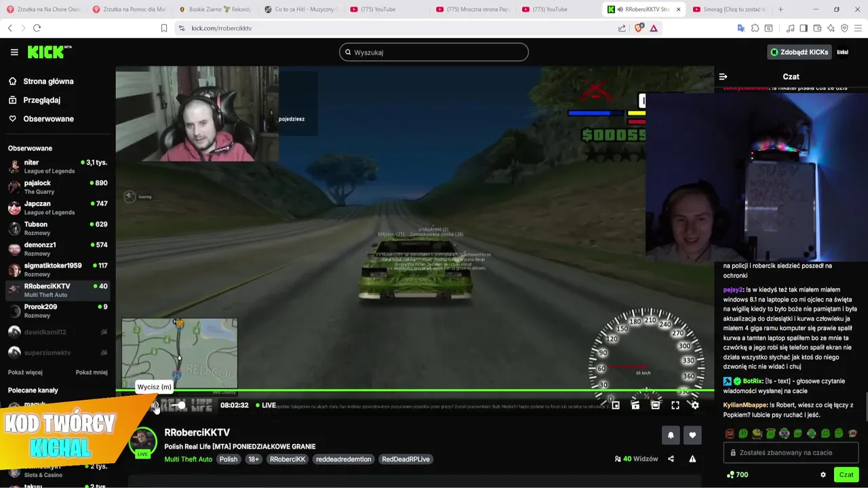
Task: Select the Polish tag
Action: coord(229,459)
